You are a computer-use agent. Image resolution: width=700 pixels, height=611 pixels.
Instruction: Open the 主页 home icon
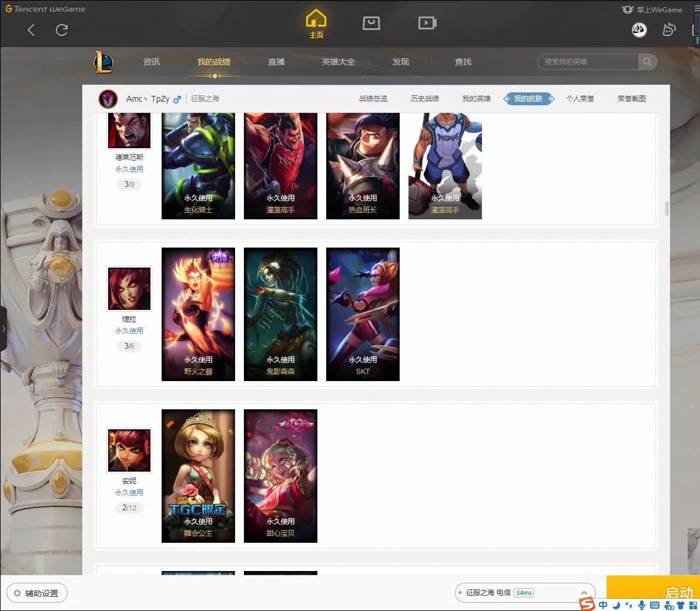[x=316, y=24]
